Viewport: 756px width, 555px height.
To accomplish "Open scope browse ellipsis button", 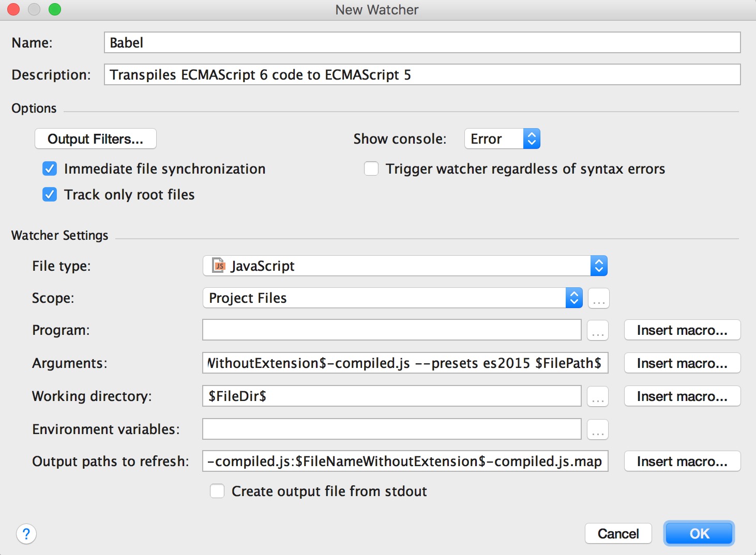I will (599, 298).
